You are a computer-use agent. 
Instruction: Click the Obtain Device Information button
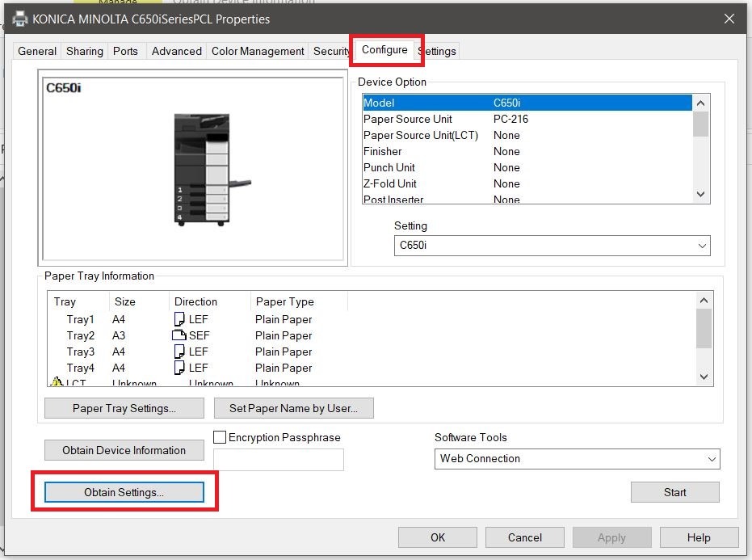(124, 451)
